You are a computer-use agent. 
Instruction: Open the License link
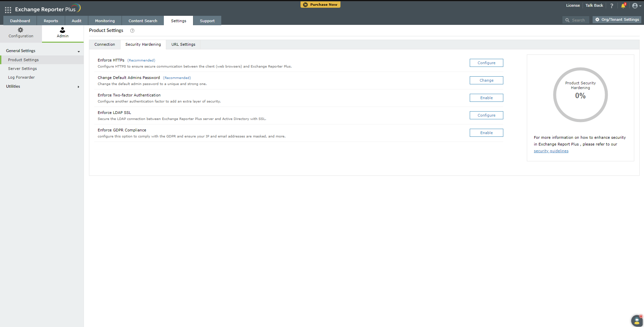pos(573,5)
